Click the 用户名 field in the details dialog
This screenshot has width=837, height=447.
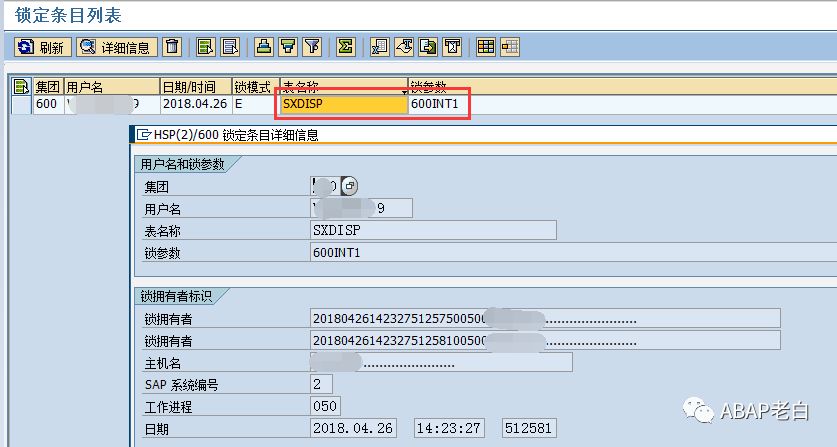pos(361,208)
